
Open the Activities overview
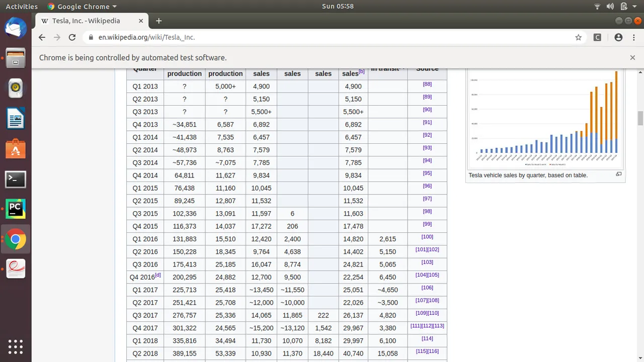(22, 7)
